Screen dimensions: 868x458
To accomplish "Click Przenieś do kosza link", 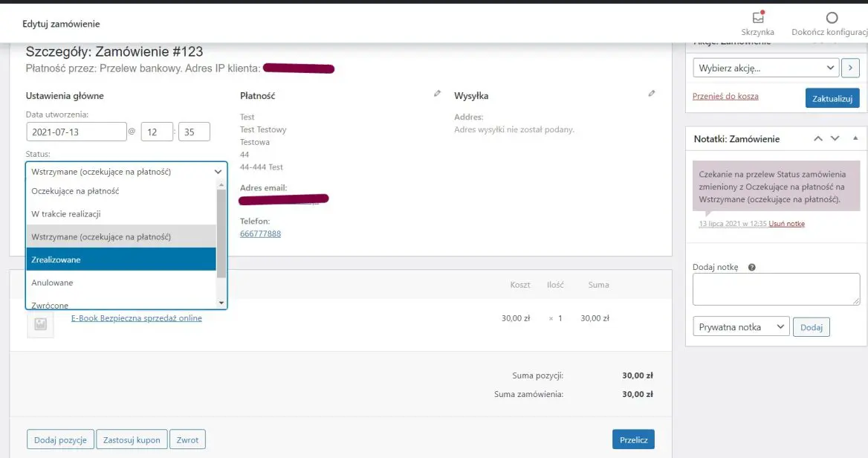I will [725, 97].
